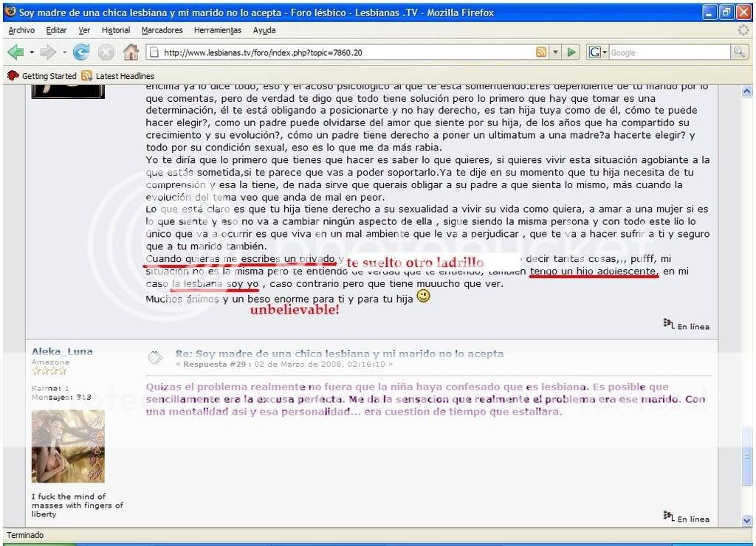Click the Stop loading icon

pyautogui.click(x=106, y=52)
